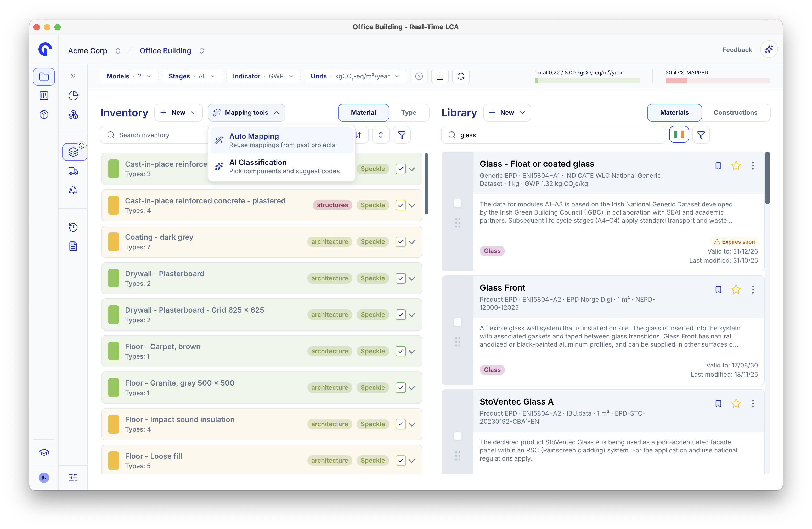Select Auto Mapping from menu
812x529 pixels.
coord(281,140)
